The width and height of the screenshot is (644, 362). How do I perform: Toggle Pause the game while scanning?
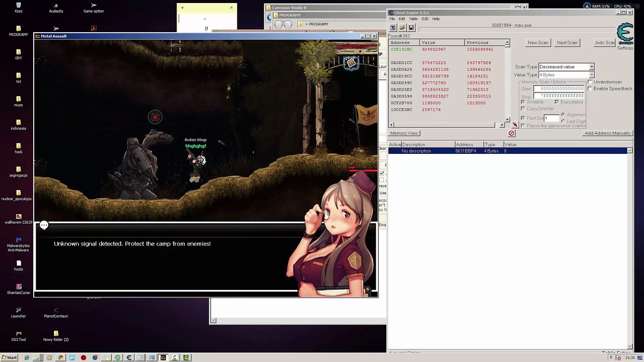(x=523, y=126)
